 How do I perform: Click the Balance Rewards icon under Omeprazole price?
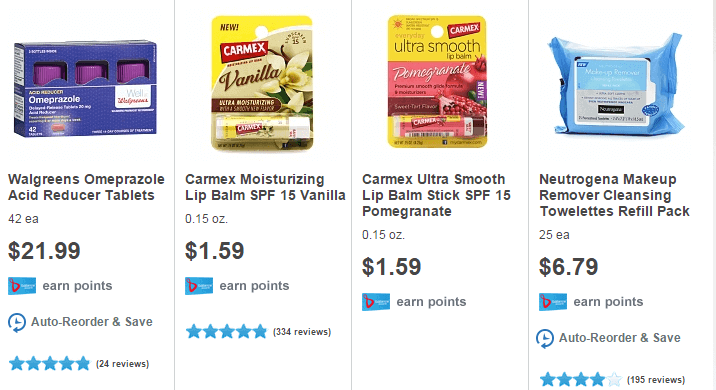[22, 286]
